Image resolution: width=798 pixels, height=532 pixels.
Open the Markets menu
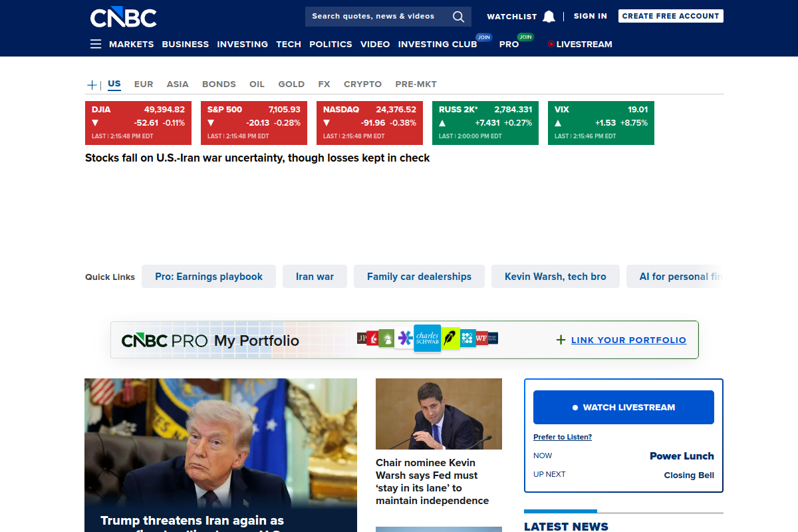[x=132, y=45]
